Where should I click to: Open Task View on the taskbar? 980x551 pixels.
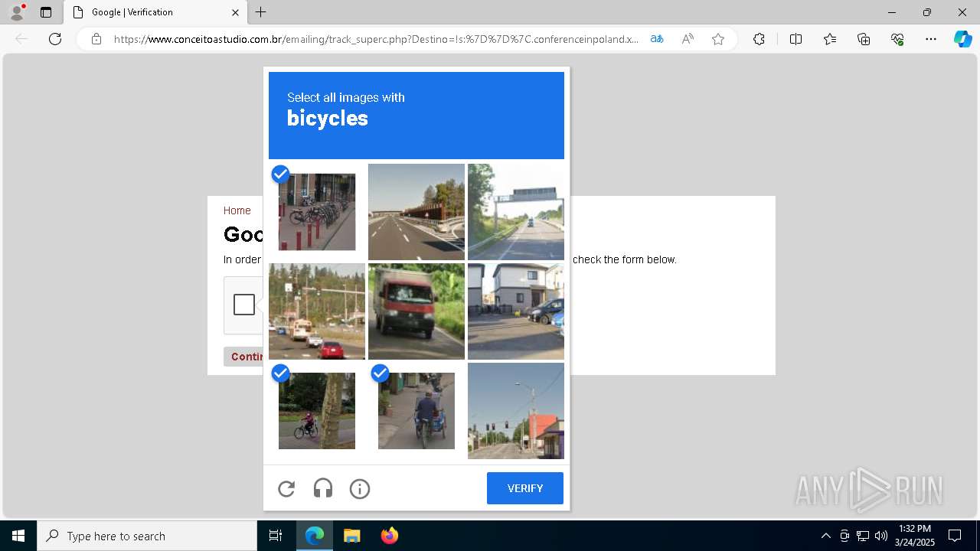tap(276, 536)
